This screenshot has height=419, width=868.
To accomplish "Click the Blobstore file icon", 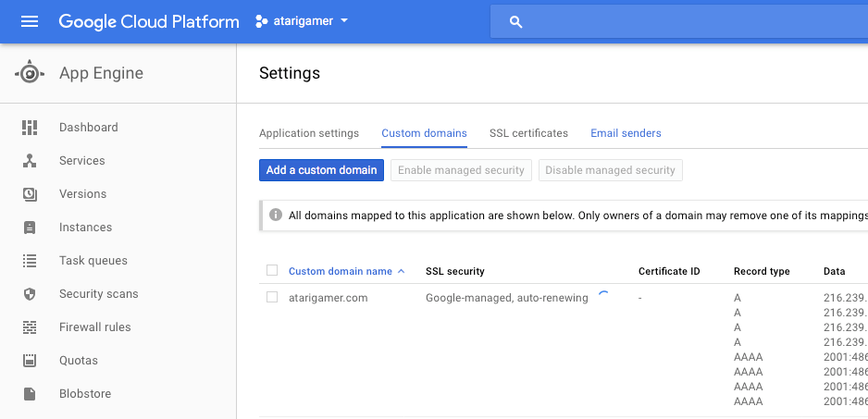I will click(30, 393).
